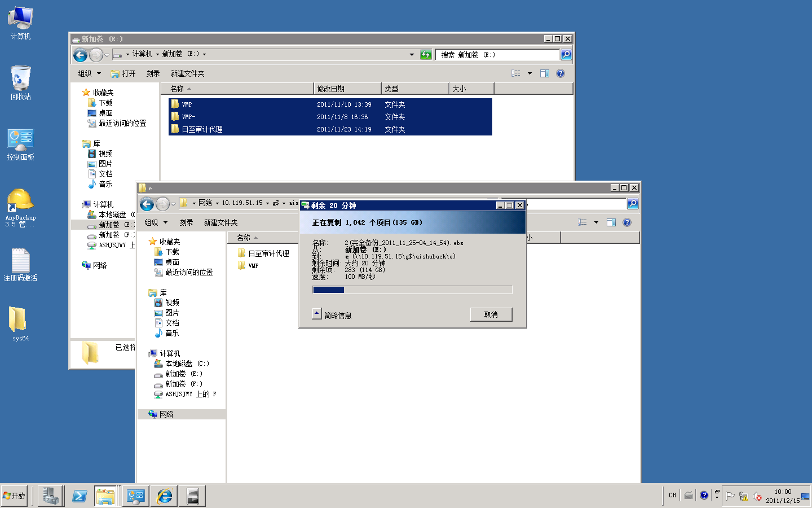Click the back arrow in the E: drive window
Image resolution: width=812 pixels, height=508 pixels.
coord(81,55)
